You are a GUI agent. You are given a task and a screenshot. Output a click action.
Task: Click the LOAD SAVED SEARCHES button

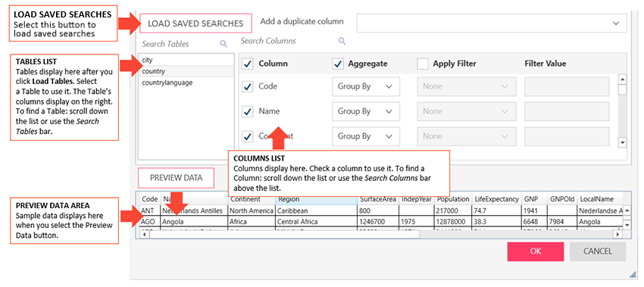[195, 23]
